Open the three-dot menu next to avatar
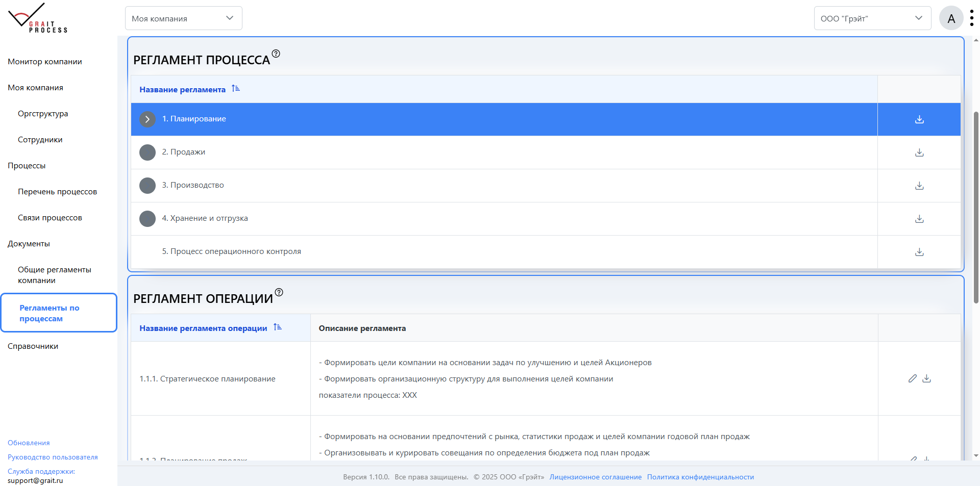 (x=973, y=17)
